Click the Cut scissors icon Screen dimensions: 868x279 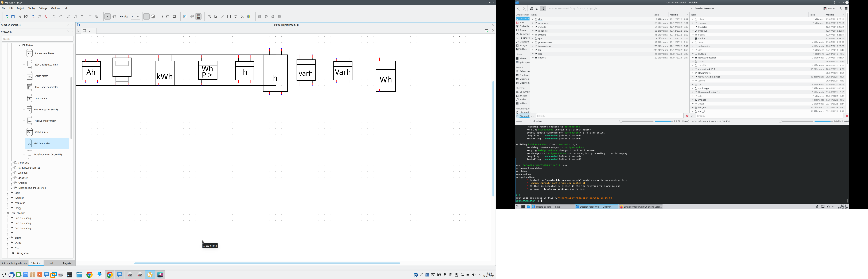[69, 17]
